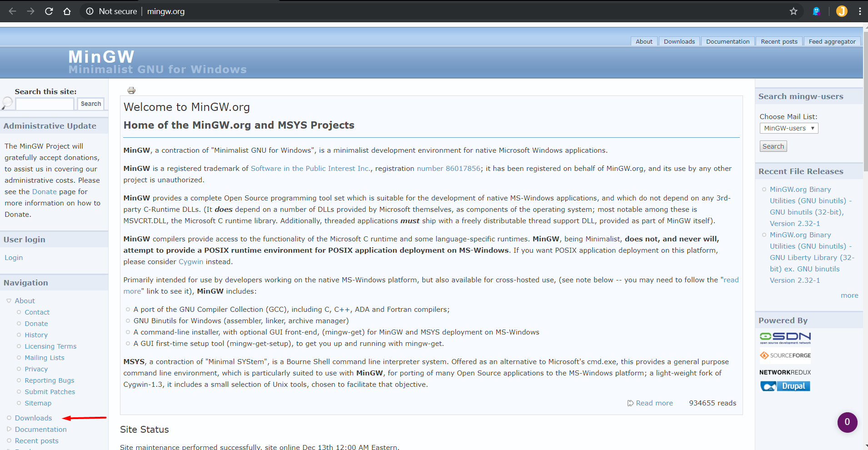Open the Submit Patches link
Screen dimensions: 868x450
click(x=50, y=392)
